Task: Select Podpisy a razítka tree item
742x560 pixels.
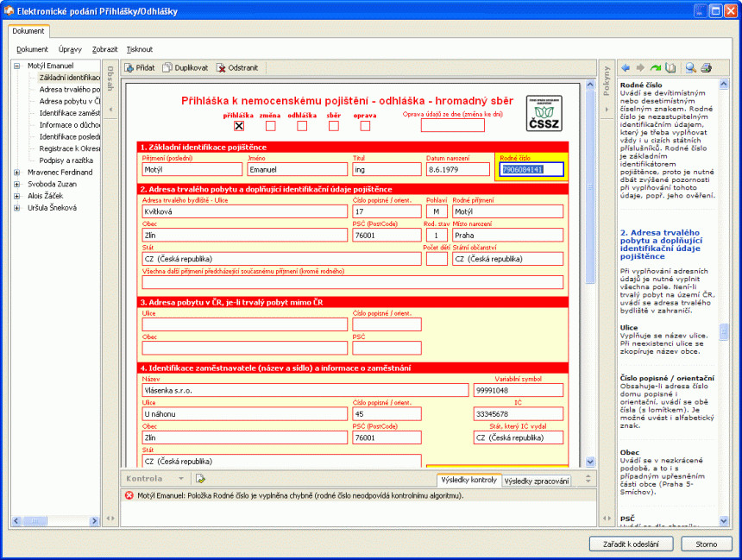Action: pyautogui.click(x=66, y=160)
